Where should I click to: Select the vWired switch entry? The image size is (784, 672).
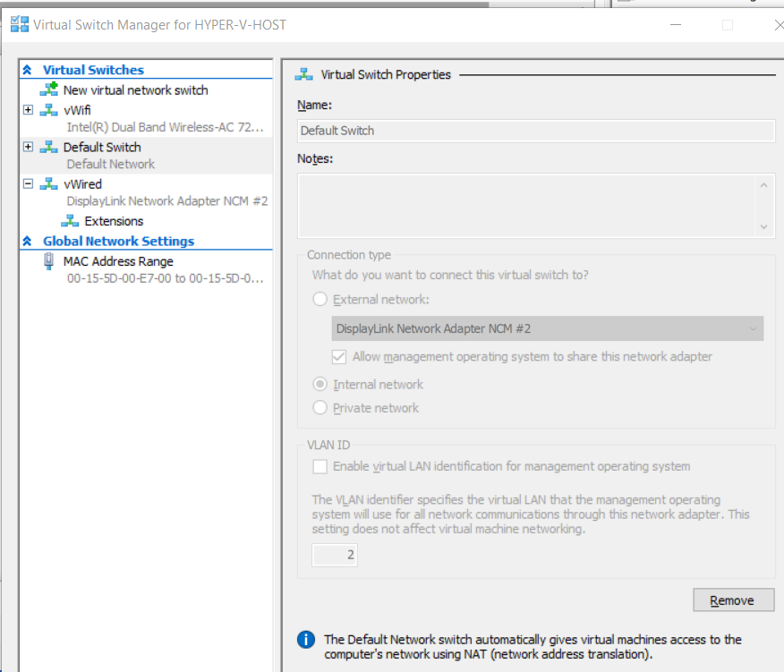coord(82,184)
